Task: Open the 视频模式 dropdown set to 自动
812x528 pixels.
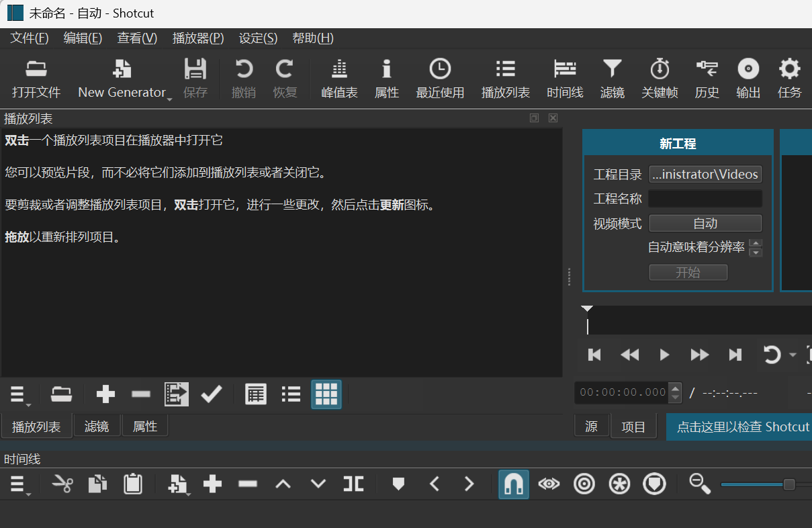Action: [x=705, y=222]
